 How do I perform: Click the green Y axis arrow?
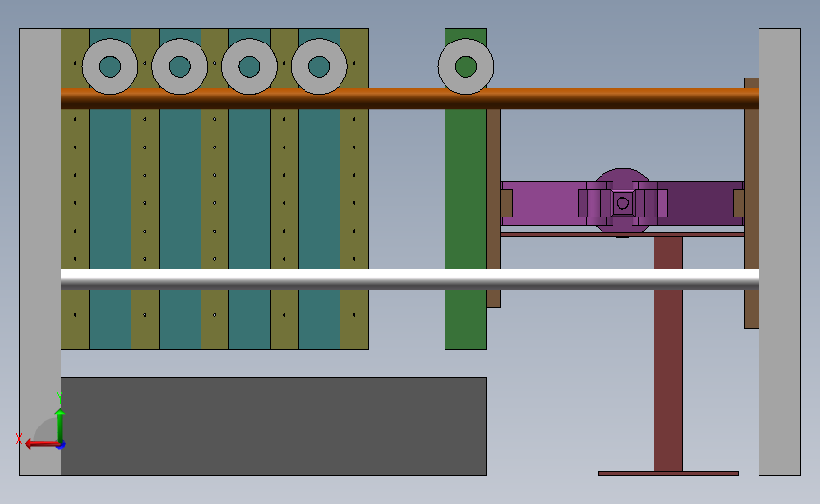tap(61, 426)
